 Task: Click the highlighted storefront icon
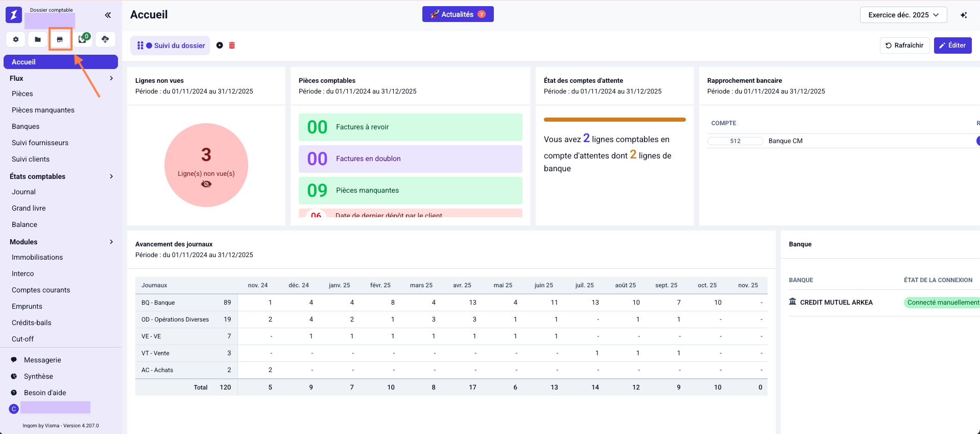coord(60,39)
